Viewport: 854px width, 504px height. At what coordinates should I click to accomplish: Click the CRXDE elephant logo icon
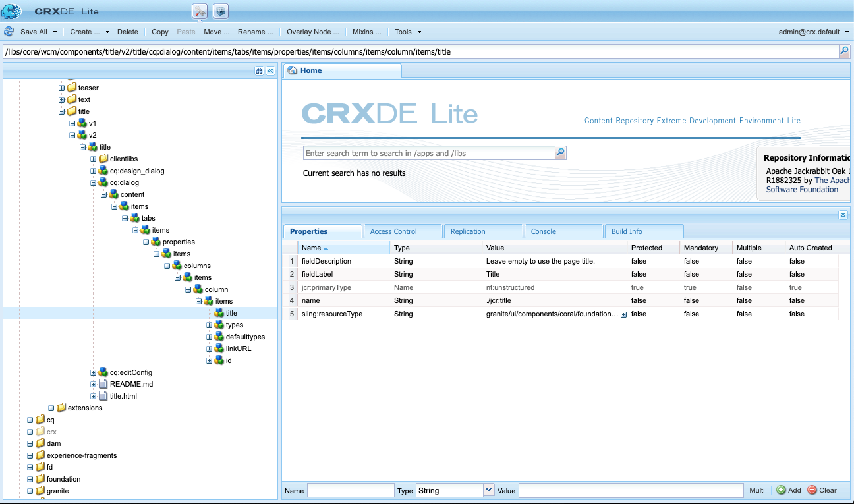13,11
